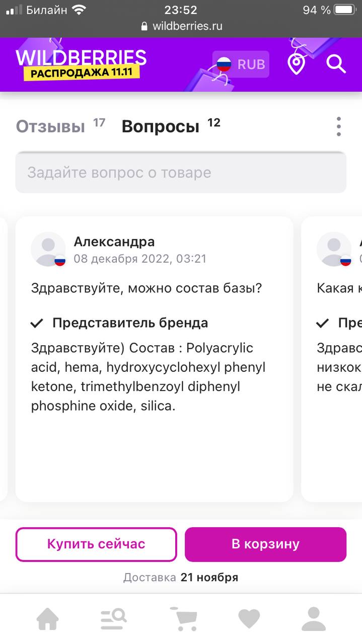362x644 pixels.
Task: Tap the Wildberries logo
Action: point(81,57)
